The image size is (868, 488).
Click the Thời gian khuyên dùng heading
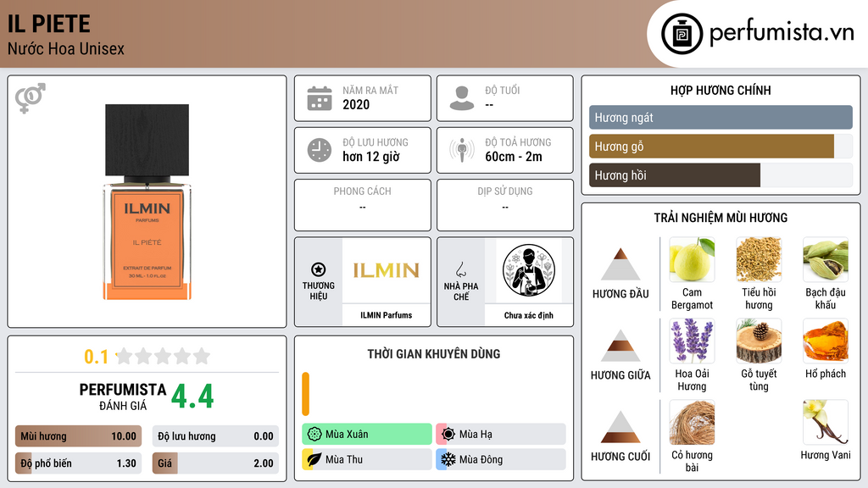(434, 353)
